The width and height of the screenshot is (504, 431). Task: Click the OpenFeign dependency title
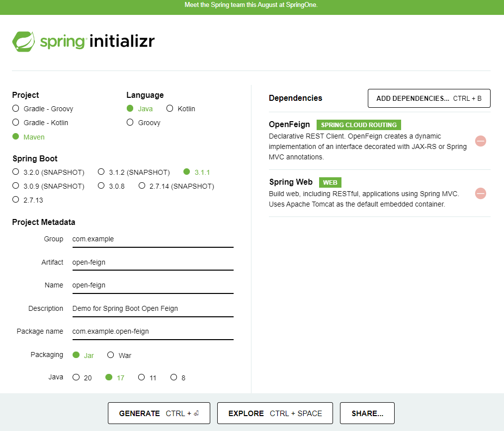(x=289, y=125)
